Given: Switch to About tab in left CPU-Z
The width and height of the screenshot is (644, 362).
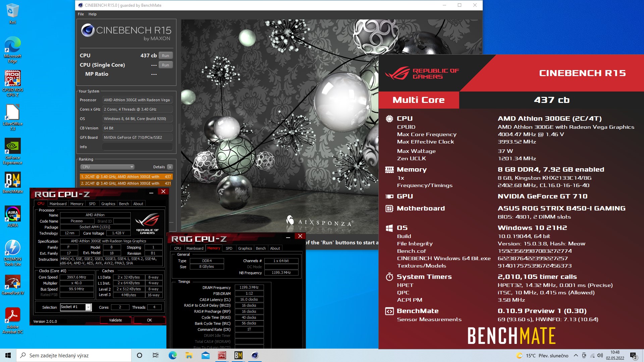Looking at the screenshot, I should click(138, 204).
